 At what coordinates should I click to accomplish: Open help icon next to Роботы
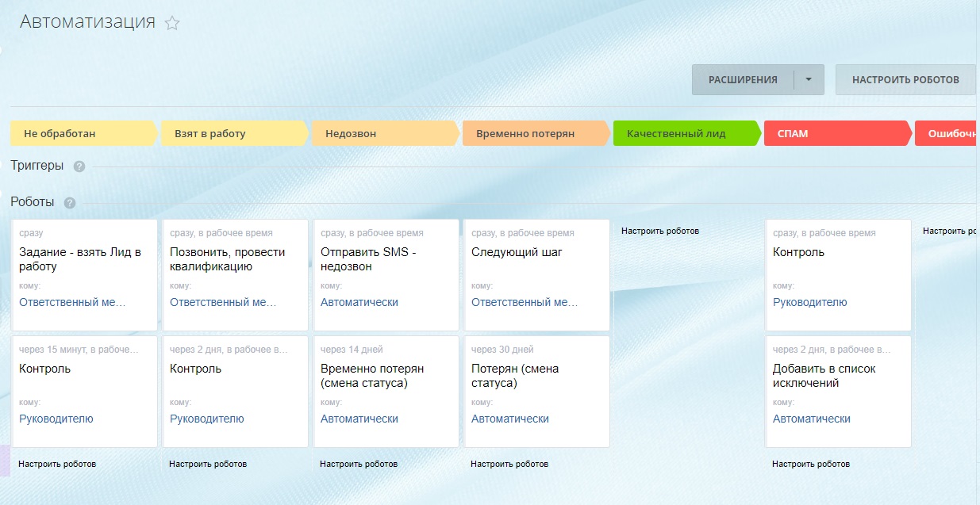pyautogui.click(x=70, y=203)
